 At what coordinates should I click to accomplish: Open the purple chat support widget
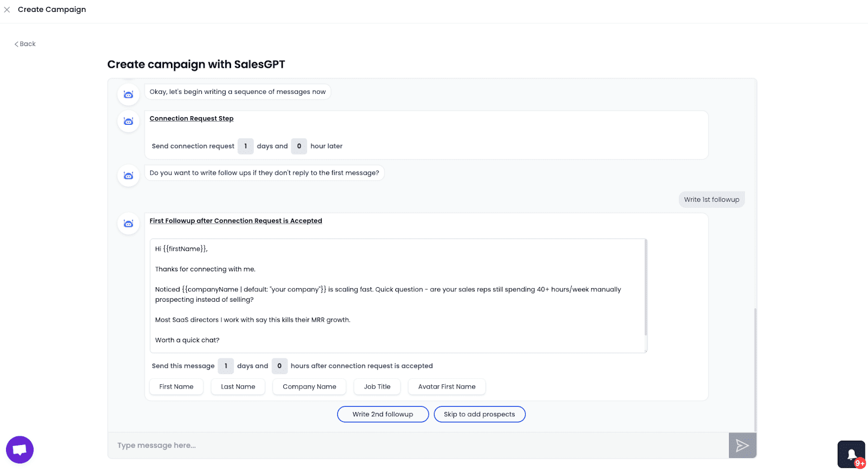[20, 450]
